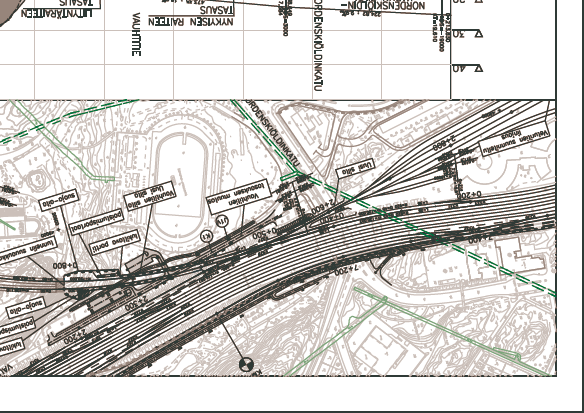Click the elevation triangle marked 30
The image size is (584, 413).
pyautogui.click(x=478, y=34)
